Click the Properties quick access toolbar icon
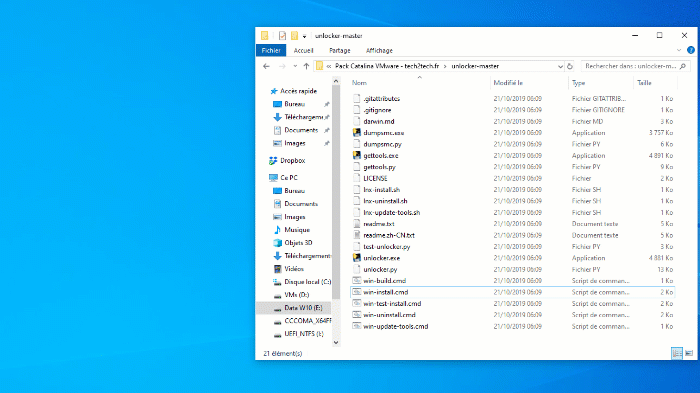Image resolution: width=700 pixels, height=393 pixels. 282,36
